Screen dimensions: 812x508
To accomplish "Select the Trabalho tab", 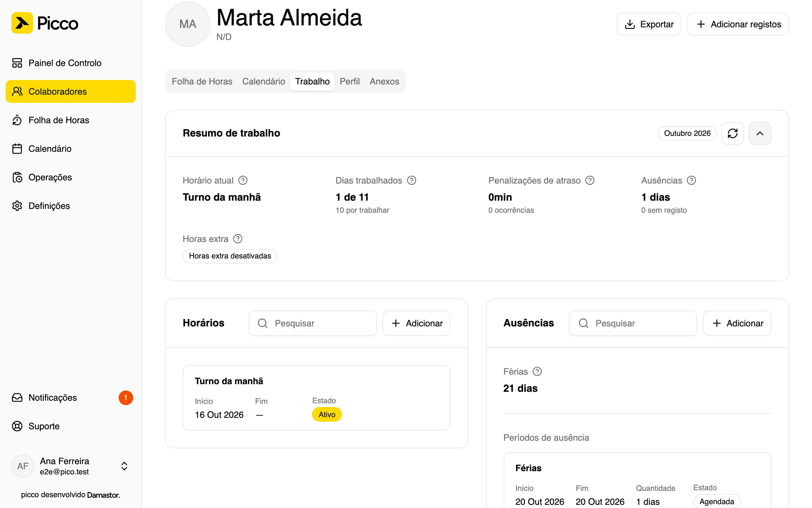I will point(312,81).
